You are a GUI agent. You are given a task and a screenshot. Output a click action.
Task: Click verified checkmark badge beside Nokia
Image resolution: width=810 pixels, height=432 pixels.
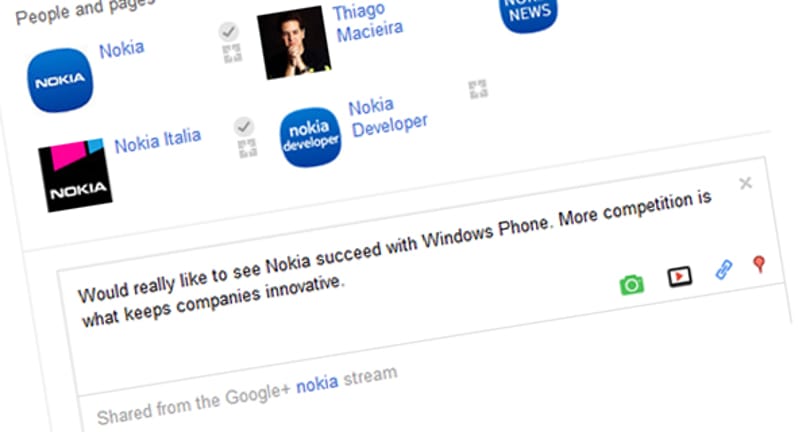click(x=228, y=32)
